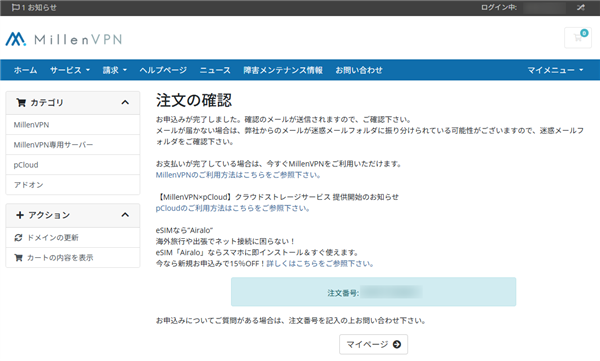Image resolution: width=600 pixels, height=361 pixels.
Task: Select the MillenVPN category
Action: pyautogui.click(x=73, y=125)
